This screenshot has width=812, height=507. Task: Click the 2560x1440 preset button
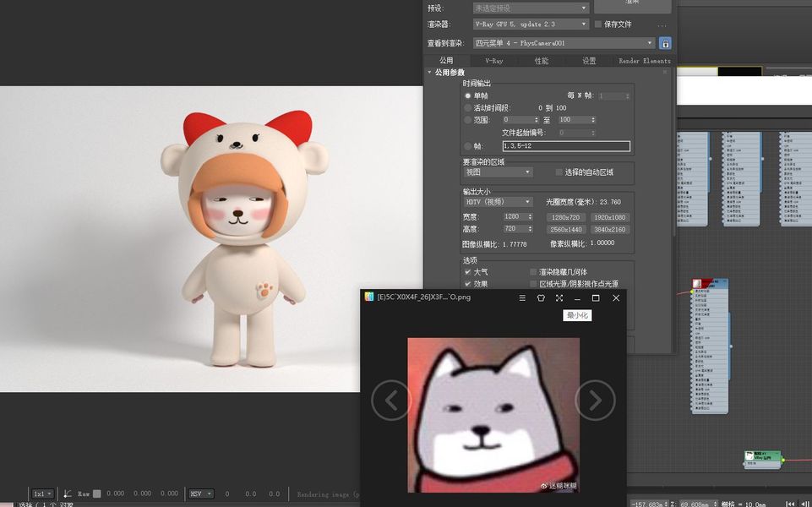[x=565, y=229]
